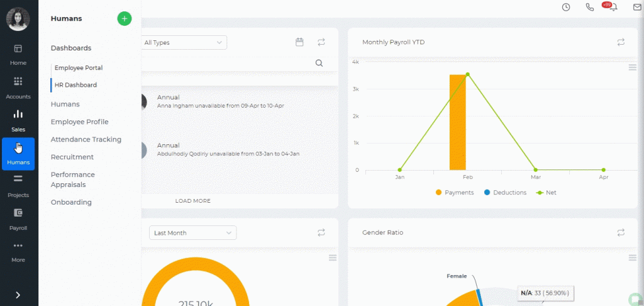Image resolution: width=644 pixels, height=306 pixels.
Task: Open Attendance Tracking menu item
Action: tap(86, 139)
